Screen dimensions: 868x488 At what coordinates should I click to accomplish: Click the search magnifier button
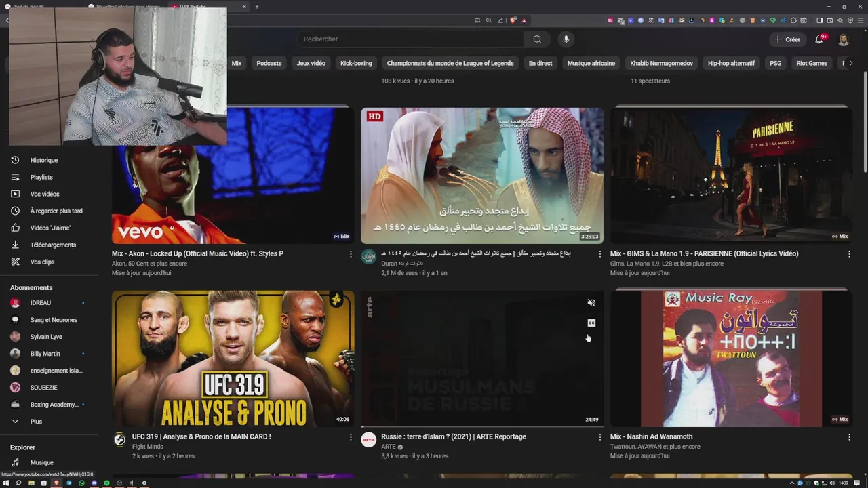click(x=537, y=39)
